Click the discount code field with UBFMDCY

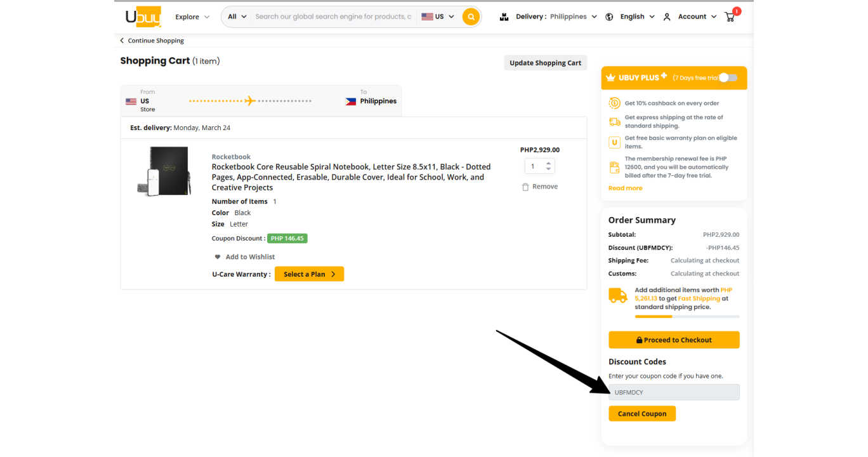[674, 392]
